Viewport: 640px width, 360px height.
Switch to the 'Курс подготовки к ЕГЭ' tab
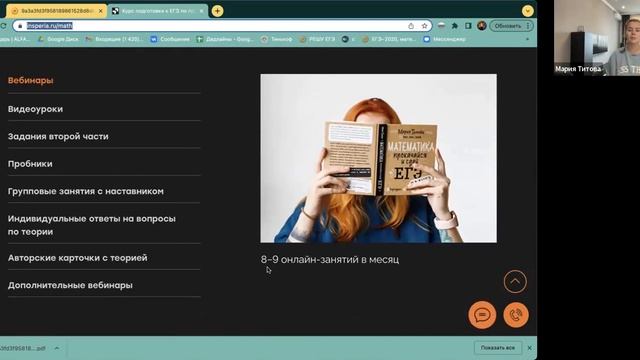pos(158,11)
